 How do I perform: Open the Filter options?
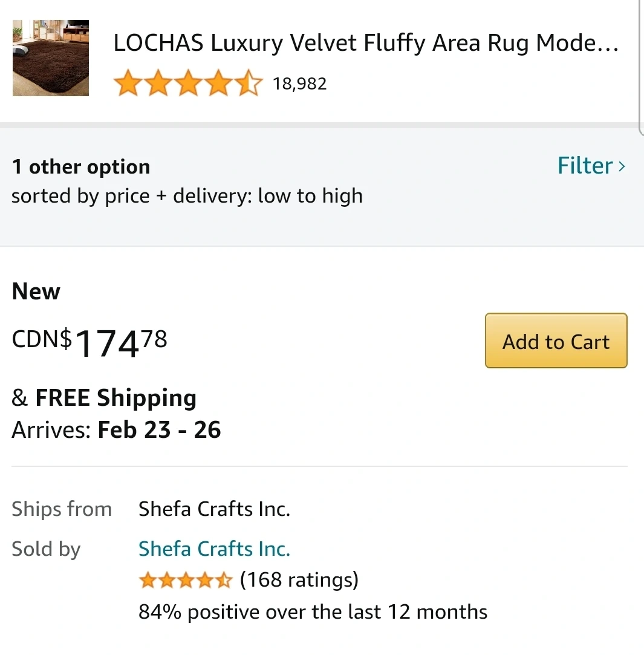(585, 166)
